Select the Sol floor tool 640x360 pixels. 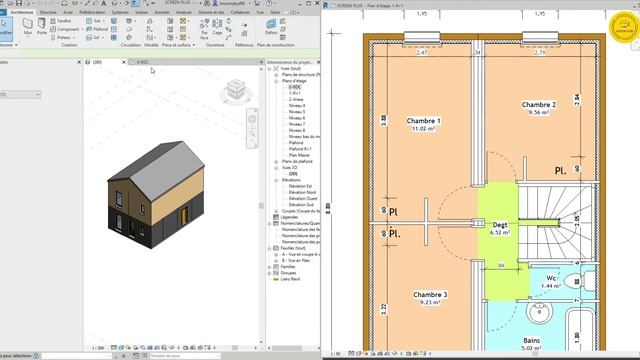(x=93, y=37)
